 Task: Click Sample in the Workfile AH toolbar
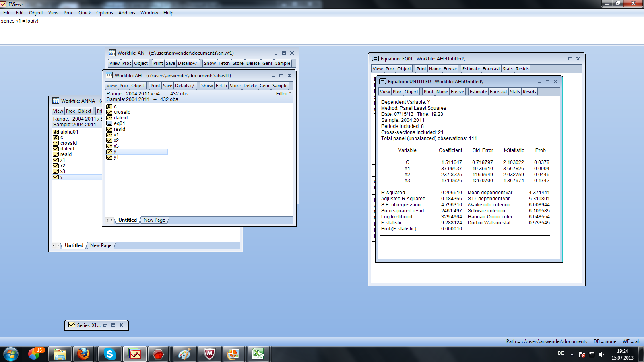[x=280, y=86]
